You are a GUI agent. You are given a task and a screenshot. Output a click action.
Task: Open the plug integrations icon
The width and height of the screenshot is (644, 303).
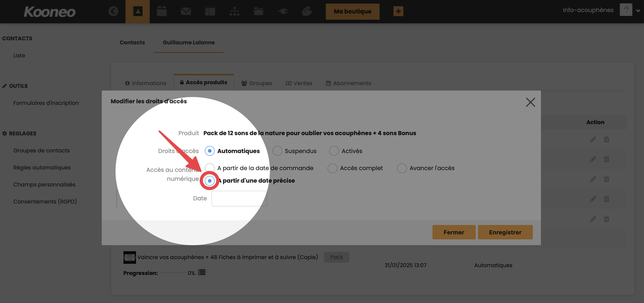pyautogui.click(x=283, y=11)
